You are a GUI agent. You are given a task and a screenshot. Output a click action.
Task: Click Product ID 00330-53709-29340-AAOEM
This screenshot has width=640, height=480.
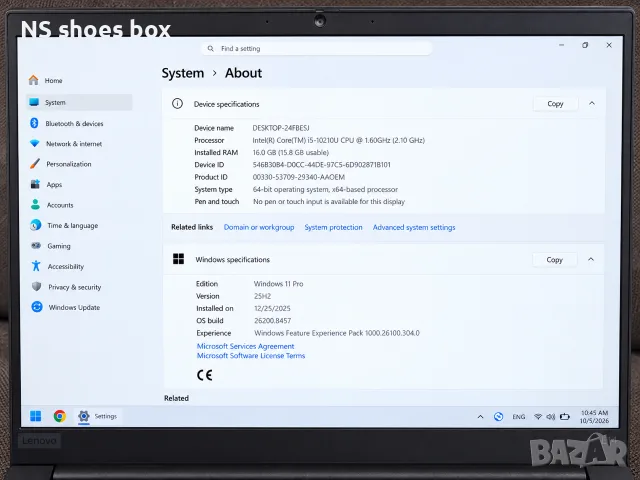pos(299,177)
